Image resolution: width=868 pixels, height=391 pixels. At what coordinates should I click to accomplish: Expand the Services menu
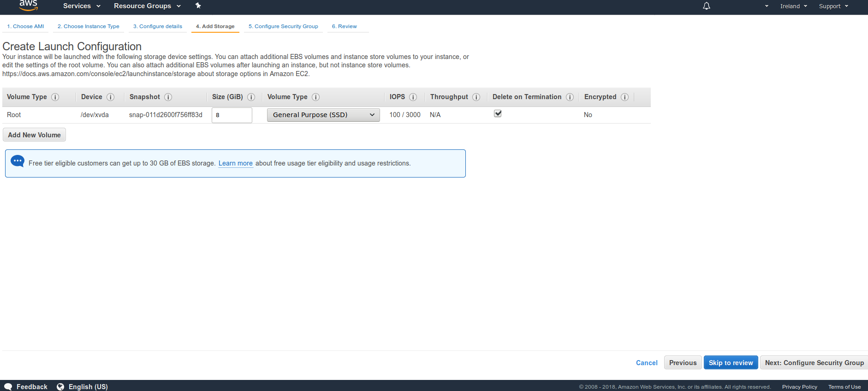(82, 6)
